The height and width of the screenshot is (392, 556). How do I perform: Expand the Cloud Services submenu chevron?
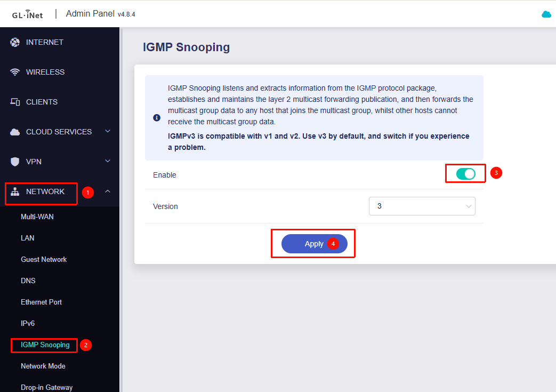coord(108,132)
